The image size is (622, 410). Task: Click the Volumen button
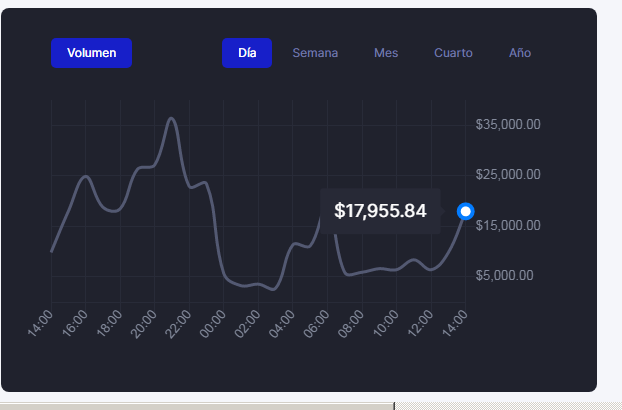pyautogui.click(x=91, y=53)
